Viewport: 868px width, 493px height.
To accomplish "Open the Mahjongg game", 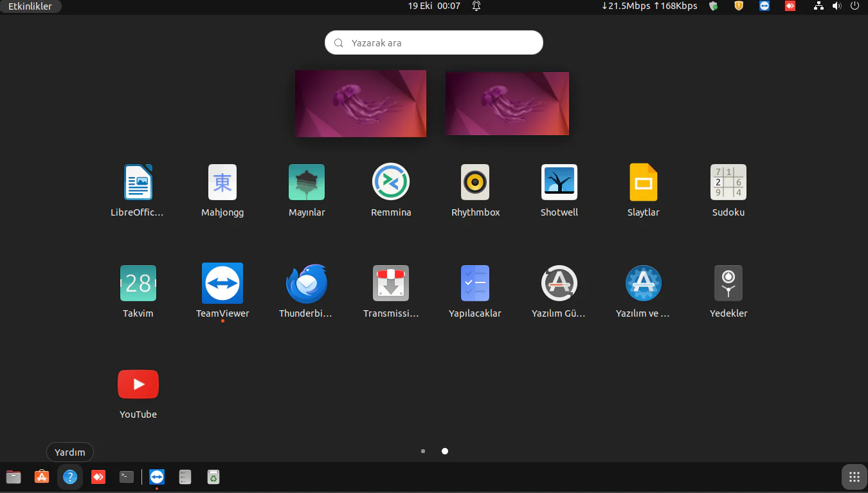I will [x=222, y=182].
